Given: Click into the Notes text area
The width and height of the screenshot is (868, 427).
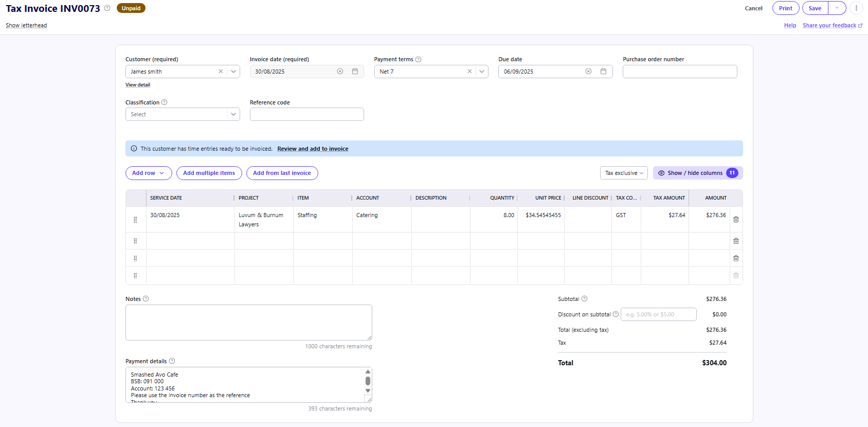Looking at the screenshot, I should (249, 323).
